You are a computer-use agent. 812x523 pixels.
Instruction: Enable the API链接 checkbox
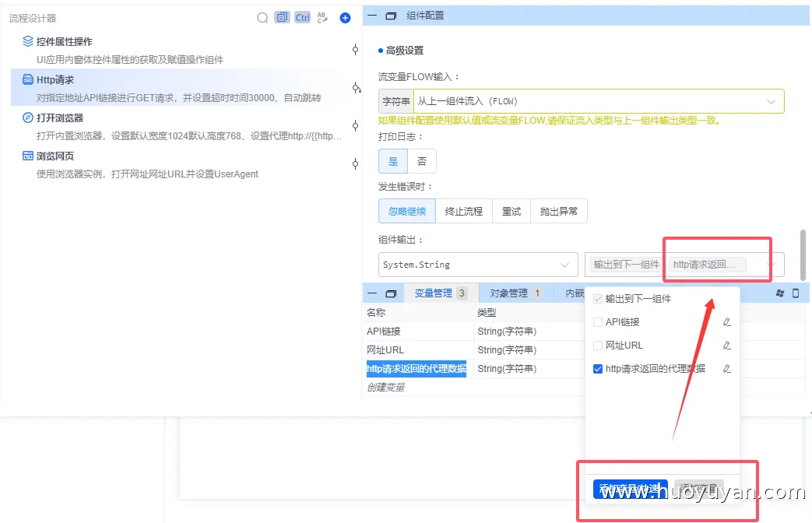click(x=597, y=321)
